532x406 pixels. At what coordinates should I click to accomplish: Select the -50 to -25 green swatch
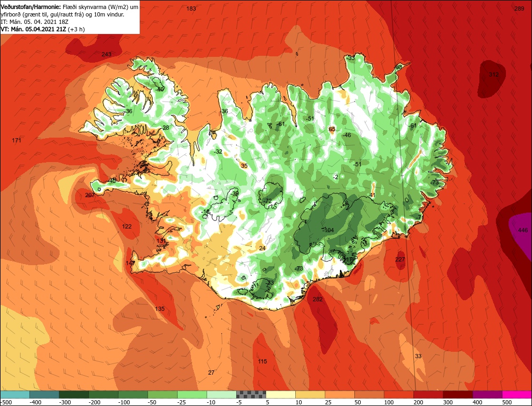pos(162,394)
